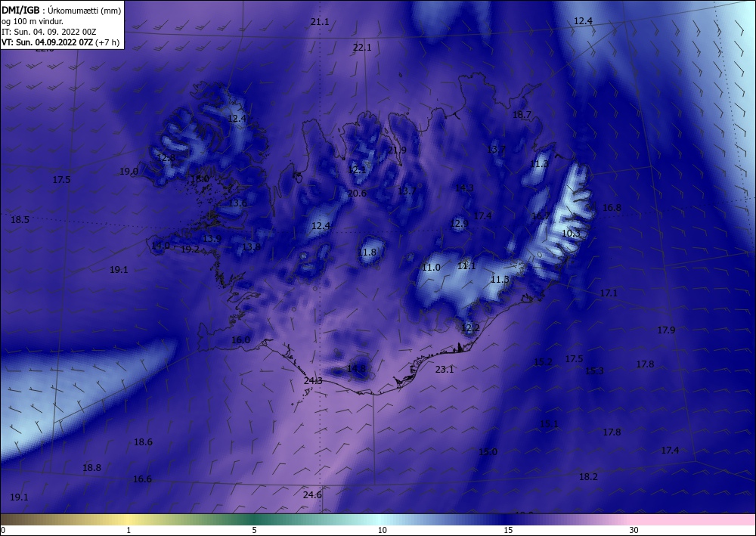Click the 20.6 value label
756x536 pixels.
pos(358,194)
